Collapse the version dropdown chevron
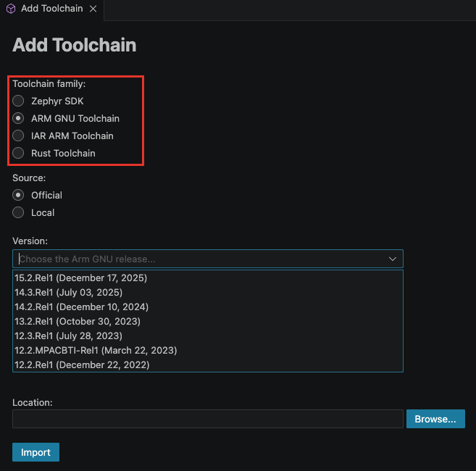 (x=392, y=259)
